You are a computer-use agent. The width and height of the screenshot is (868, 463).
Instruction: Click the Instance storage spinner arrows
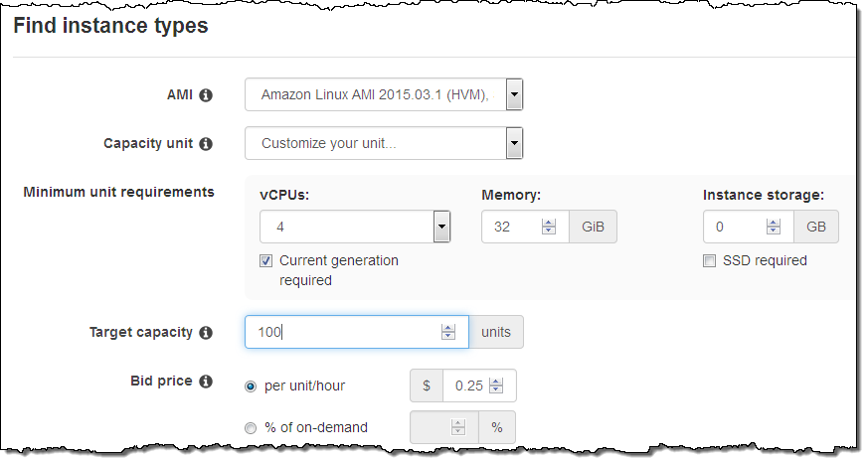tap(774, 228)
